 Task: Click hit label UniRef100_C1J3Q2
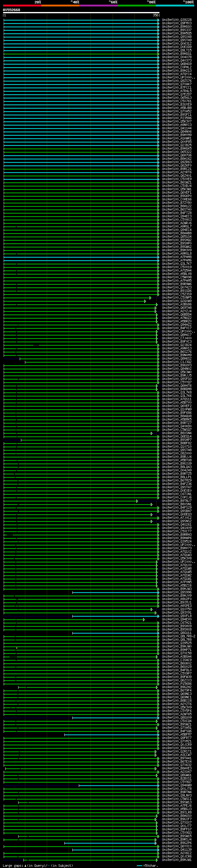coord(176,362)
